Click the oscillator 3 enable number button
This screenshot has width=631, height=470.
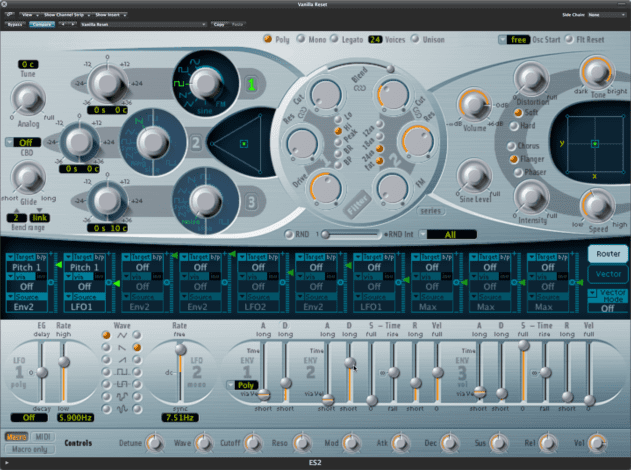click(x=252, y=202)
